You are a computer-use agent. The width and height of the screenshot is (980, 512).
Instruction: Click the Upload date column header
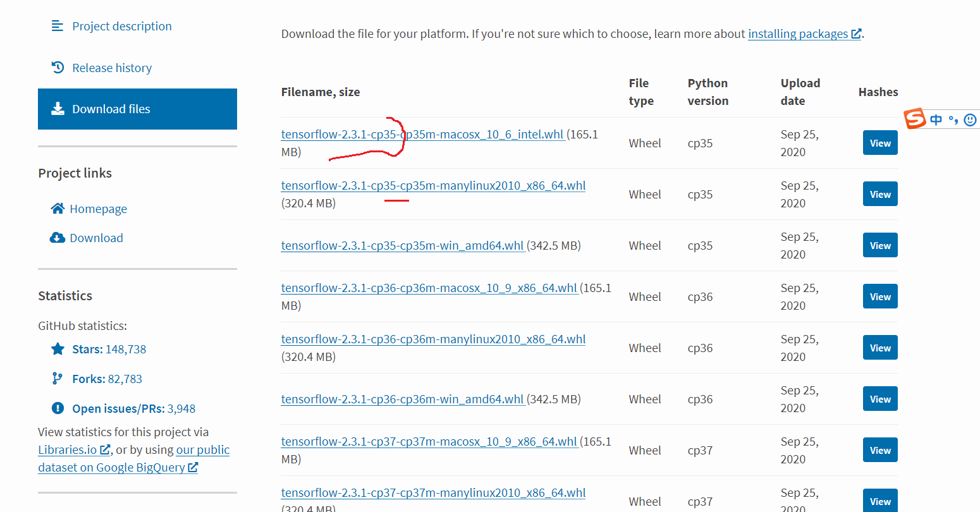tap(800, 92)
